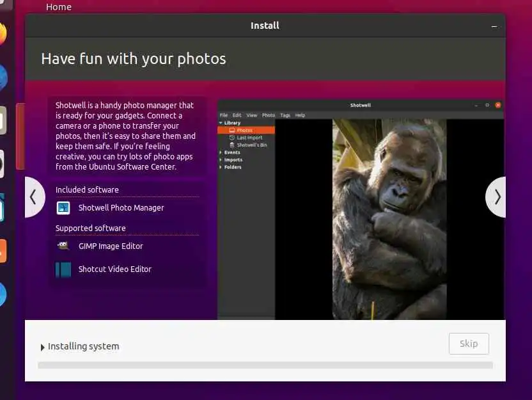The height and width of the screenshot is (400, 532).
Task: Expand the Installing system details
Action: pyautogui.click(x=42, y=347)
